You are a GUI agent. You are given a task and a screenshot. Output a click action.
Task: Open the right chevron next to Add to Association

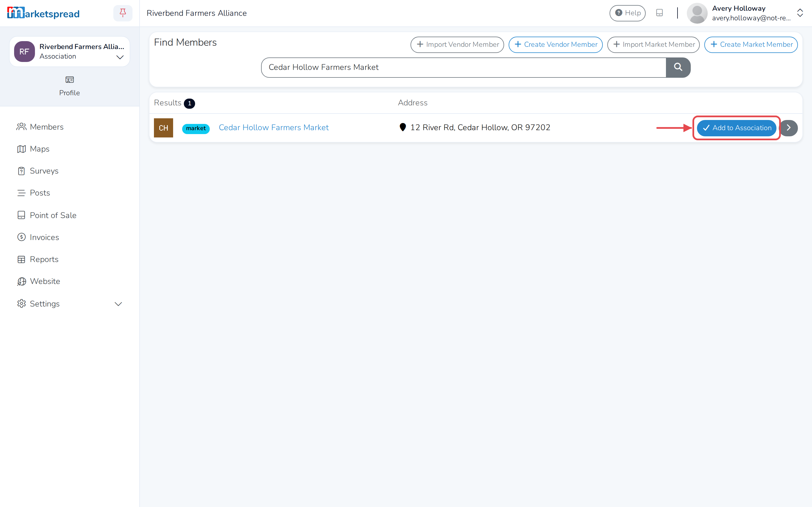pyautogui.click(x=789, y=128)
